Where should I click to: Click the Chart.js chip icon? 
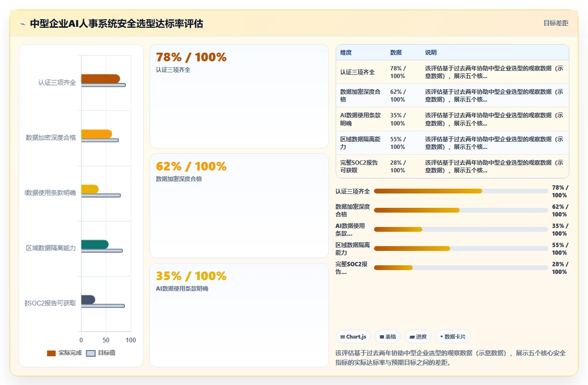(342, 337)
